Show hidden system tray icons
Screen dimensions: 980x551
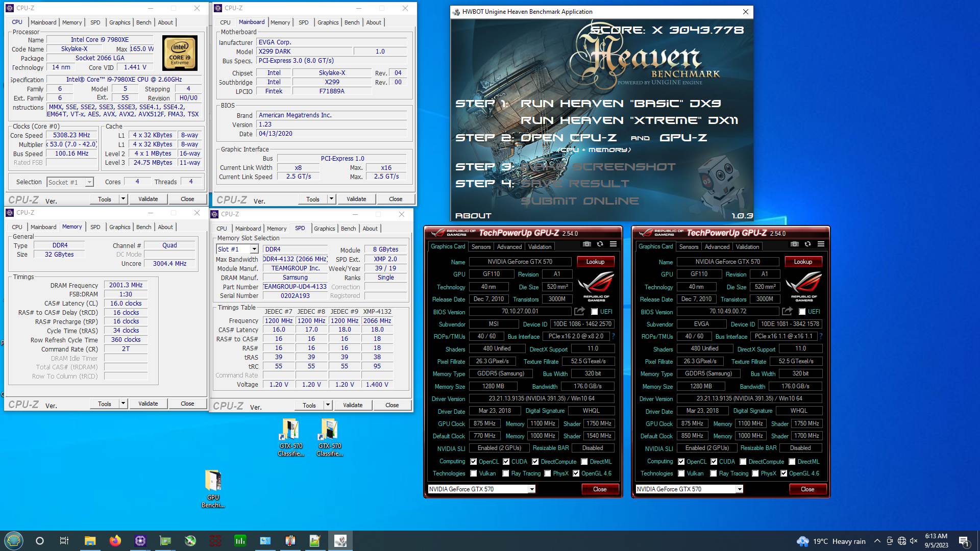coord(877,541)
